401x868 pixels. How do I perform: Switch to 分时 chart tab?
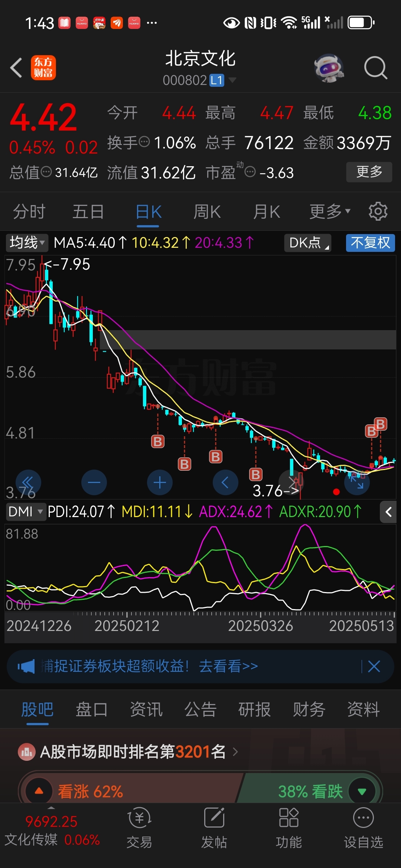click(x=29, y=212)
